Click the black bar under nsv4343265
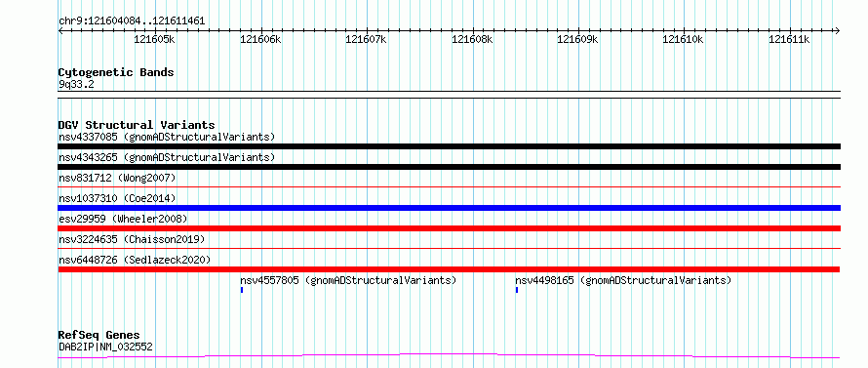This screenshot has width=868, height=368. 449,167
